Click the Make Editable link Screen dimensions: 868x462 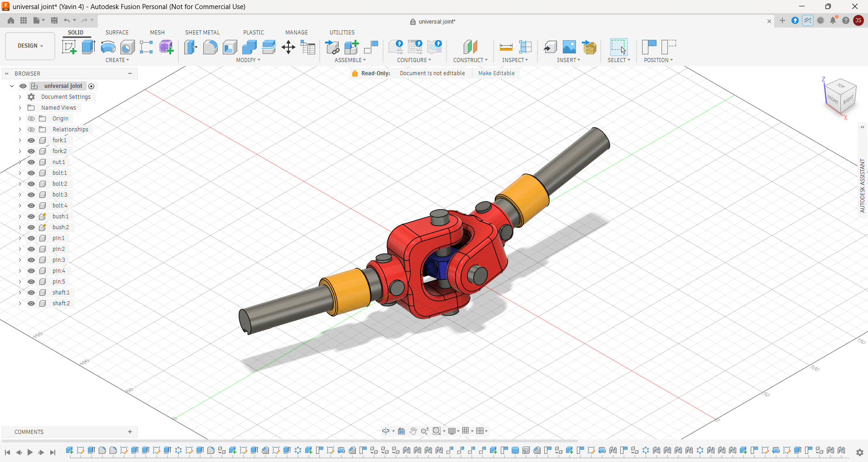(x=496, y=73)
